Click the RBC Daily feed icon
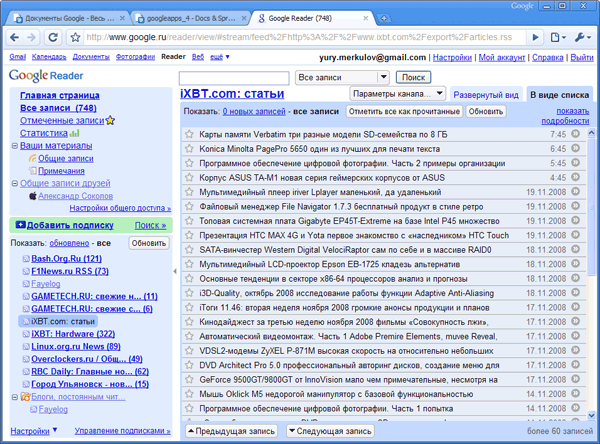This screenshot has width=600, height=444. (26, 372)
